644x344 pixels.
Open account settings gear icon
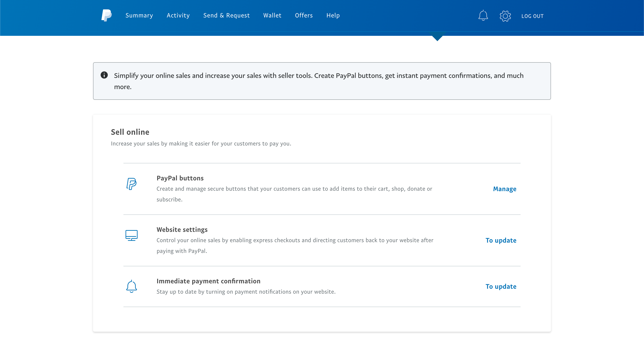coord(505,16)
